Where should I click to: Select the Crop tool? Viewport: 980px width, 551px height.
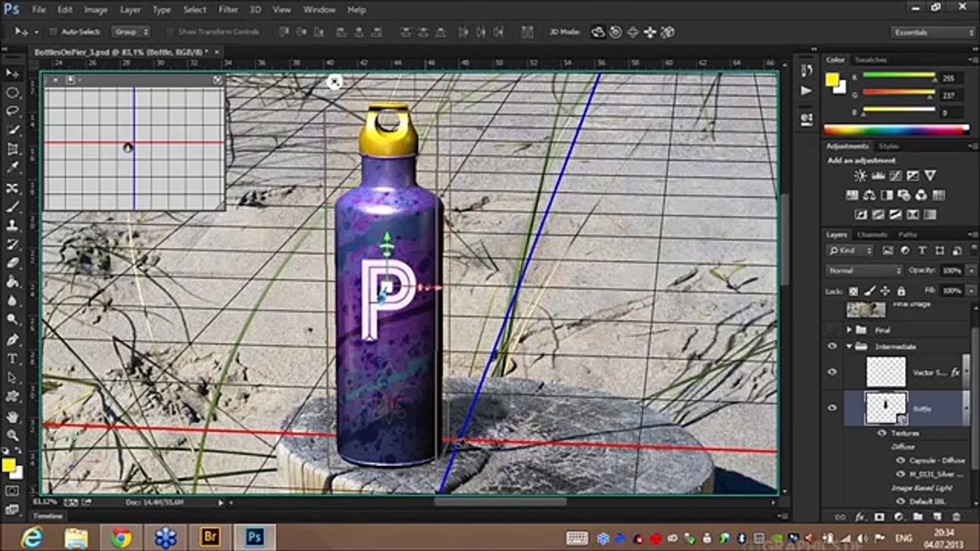12,150
